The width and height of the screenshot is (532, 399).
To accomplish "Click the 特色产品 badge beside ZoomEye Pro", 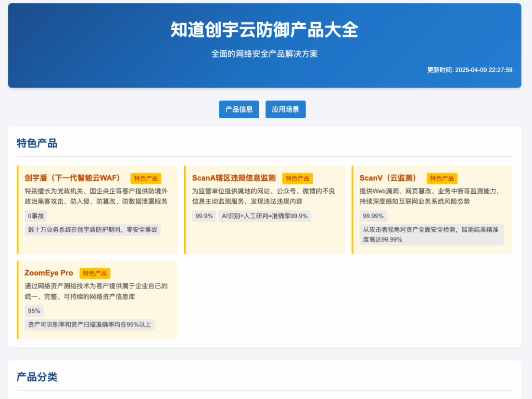I will point(95,273).
